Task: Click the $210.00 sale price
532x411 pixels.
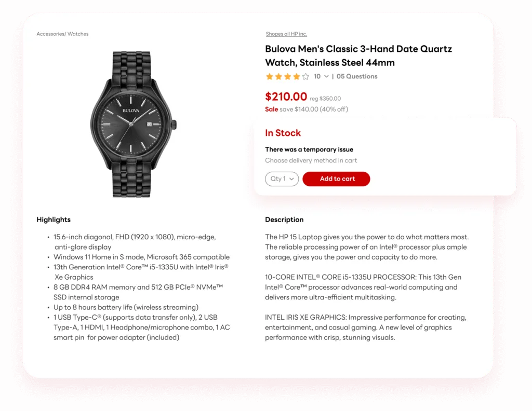Action: pos(286,97)
